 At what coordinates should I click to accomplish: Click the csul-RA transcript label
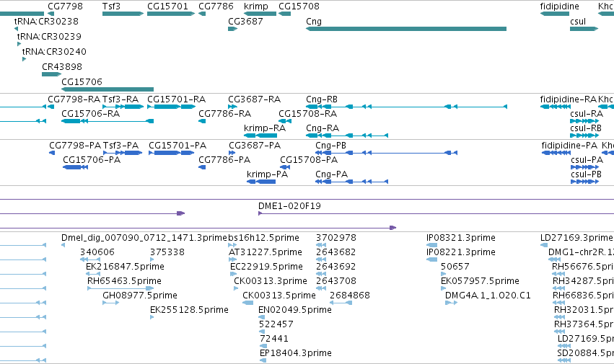coord(587,113)
